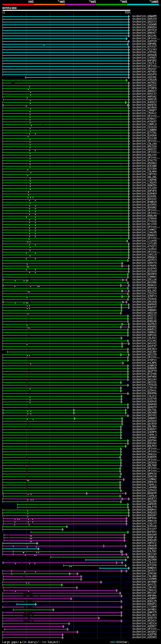This screenshot has width=161, height=644.
Task: Open hit UniRef100_C6GKN5
Action: coord(144,25)
